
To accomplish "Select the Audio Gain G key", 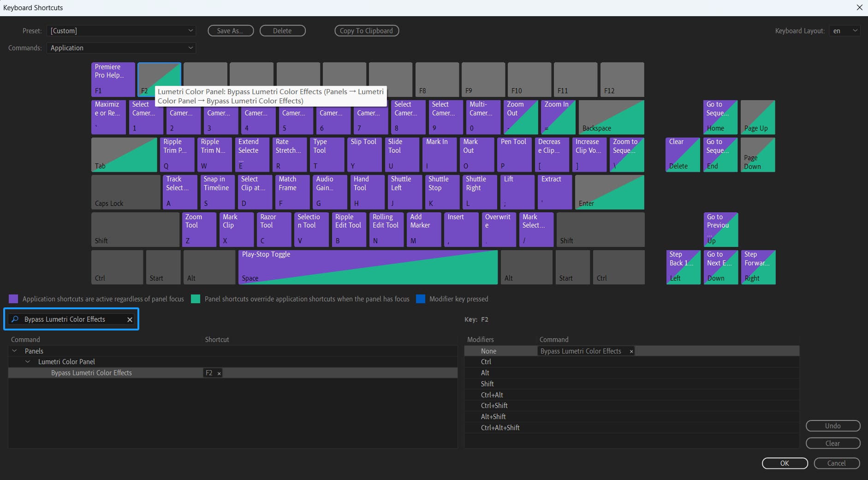I will click(x=330, y=192).
